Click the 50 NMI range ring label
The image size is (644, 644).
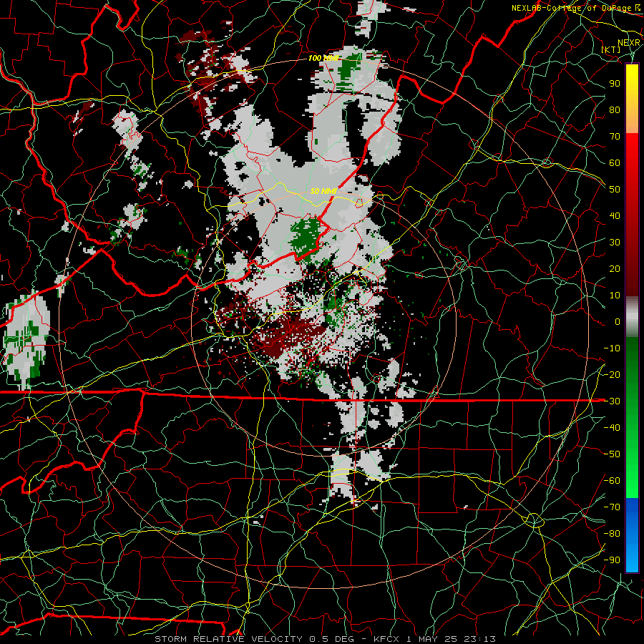(x=323, y=191)
